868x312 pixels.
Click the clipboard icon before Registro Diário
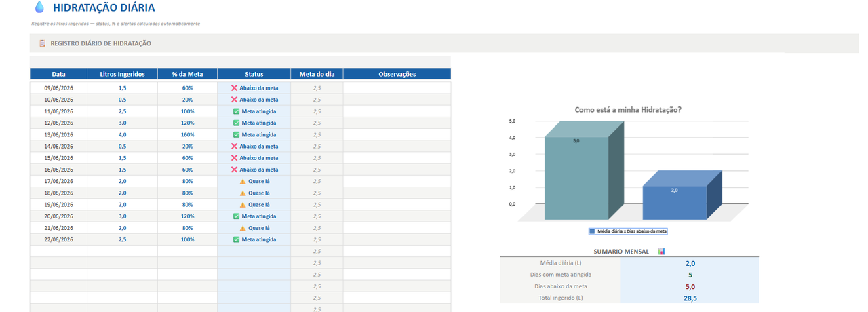(42, 43)
